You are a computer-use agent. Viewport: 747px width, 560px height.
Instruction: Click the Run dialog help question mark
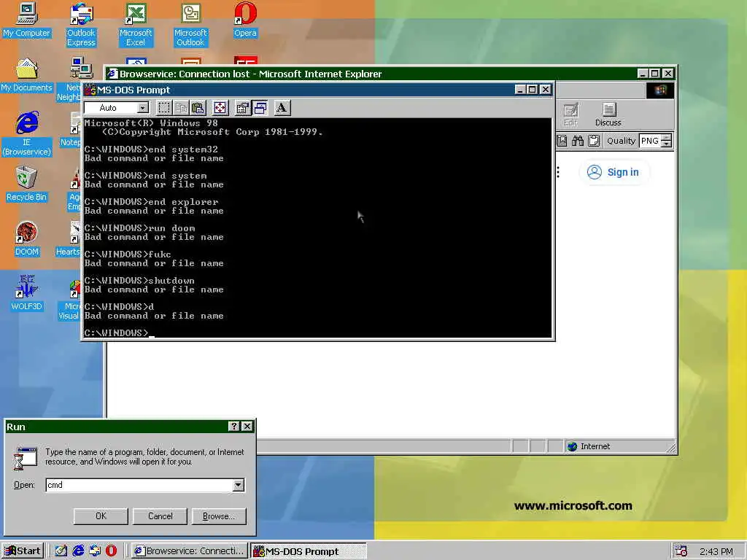coord(234,426)
